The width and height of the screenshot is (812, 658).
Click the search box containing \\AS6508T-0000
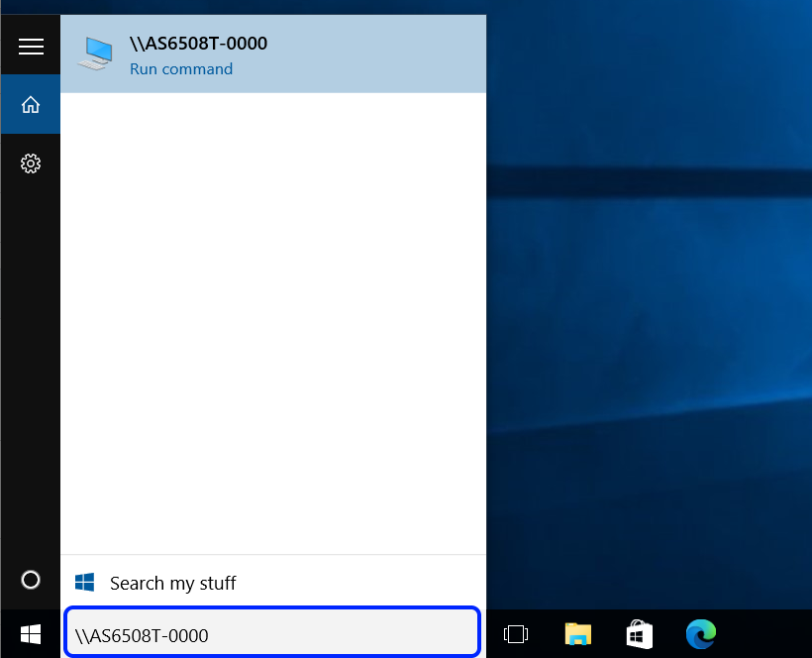coord(272,632)
